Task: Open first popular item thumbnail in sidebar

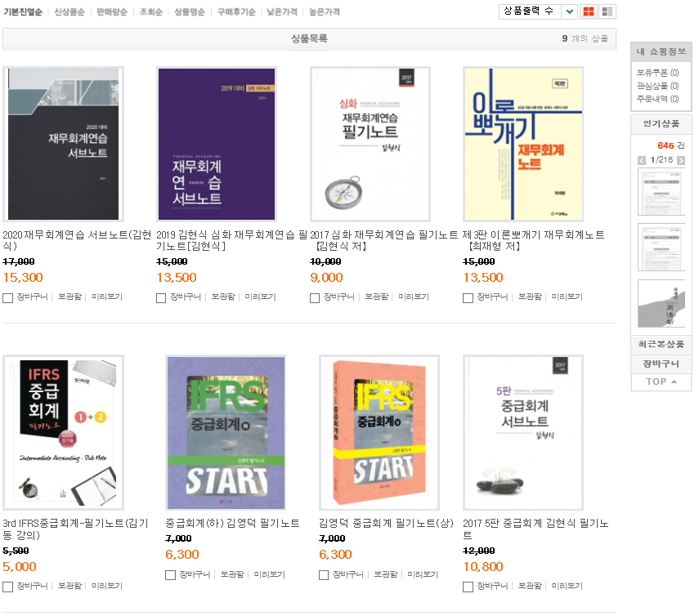Action: pos(661,193)
